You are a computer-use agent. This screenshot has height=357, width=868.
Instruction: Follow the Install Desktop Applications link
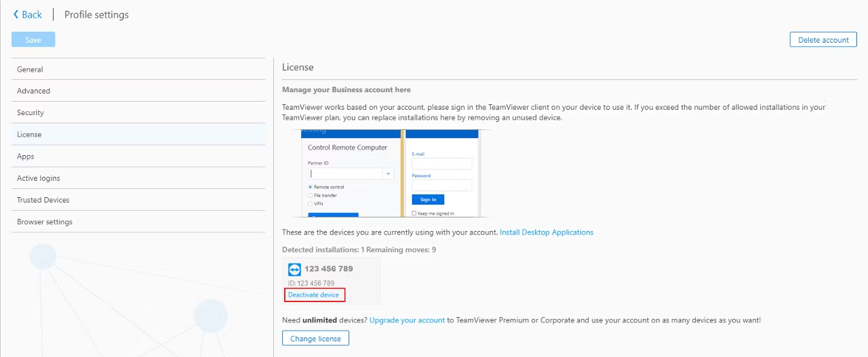click(x=547, y=232)
